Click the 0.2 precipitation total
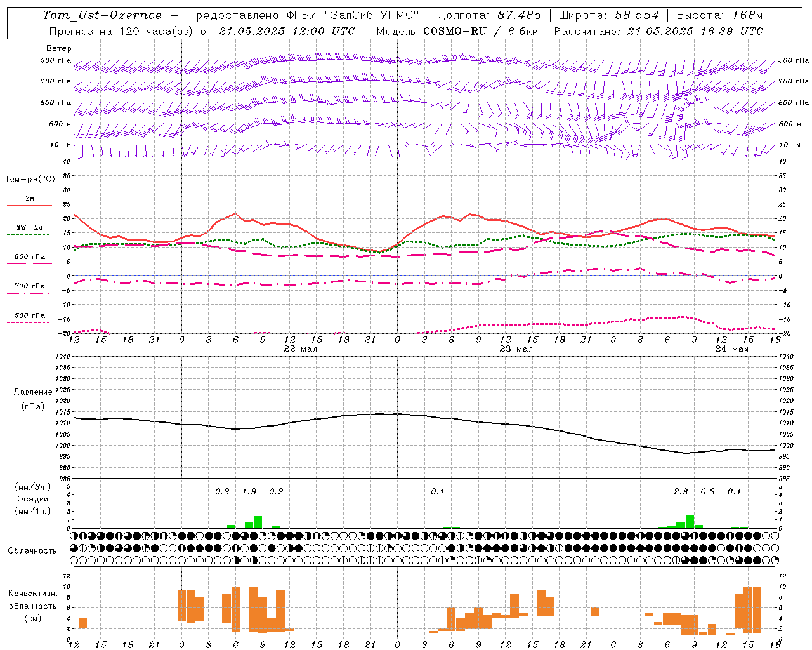 (x=276, y=492)
